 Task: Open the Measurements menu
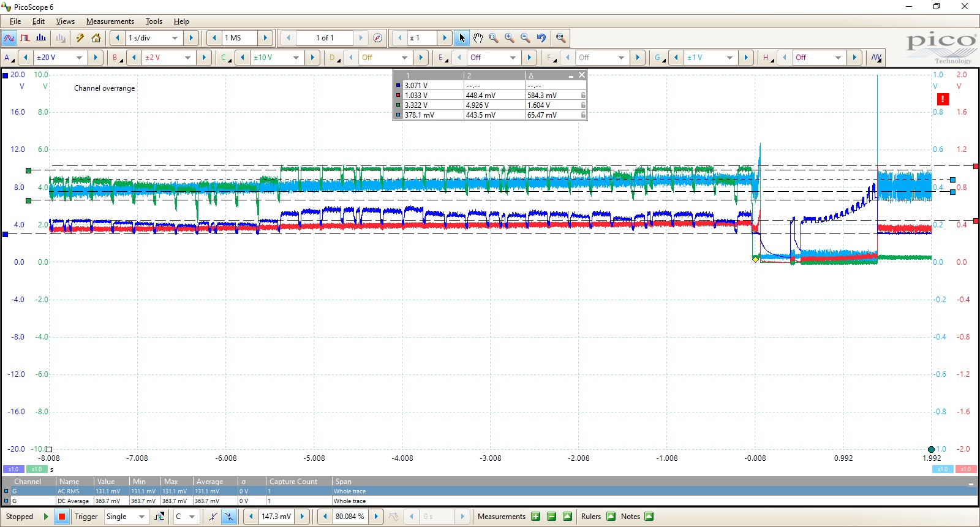click(110, 21)
